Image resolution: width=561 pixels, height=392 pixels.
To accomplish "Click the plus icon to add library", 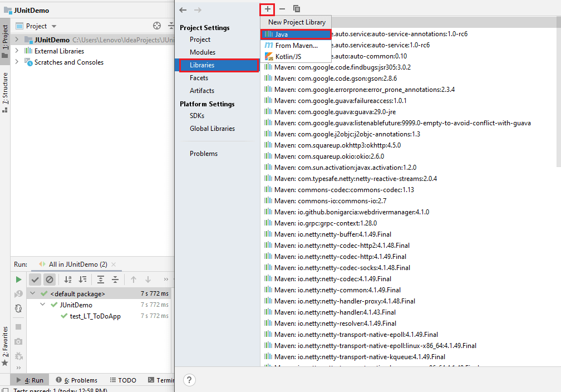I will [x=268, y=9].
